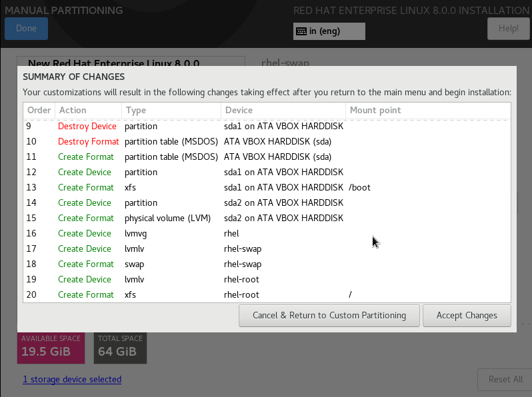Select row 10 Destroy Format
Screen dimensions: 532x397
click(267, 141)
